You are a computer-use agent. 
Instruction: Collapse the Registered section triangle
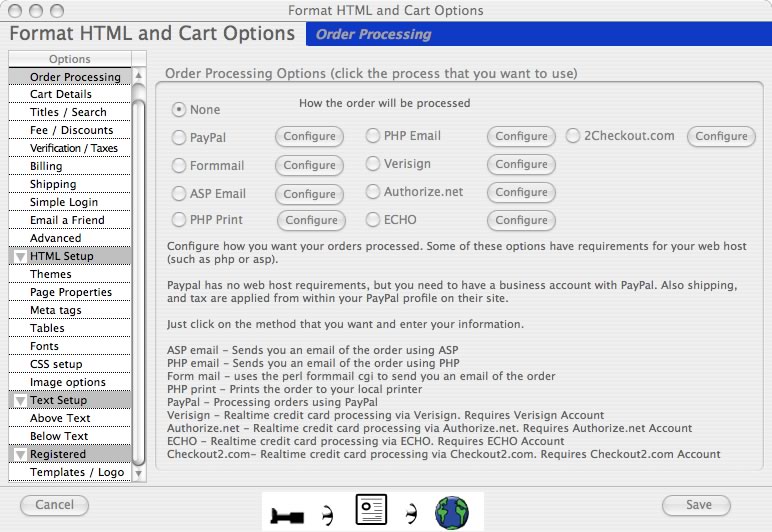[20, 454]
